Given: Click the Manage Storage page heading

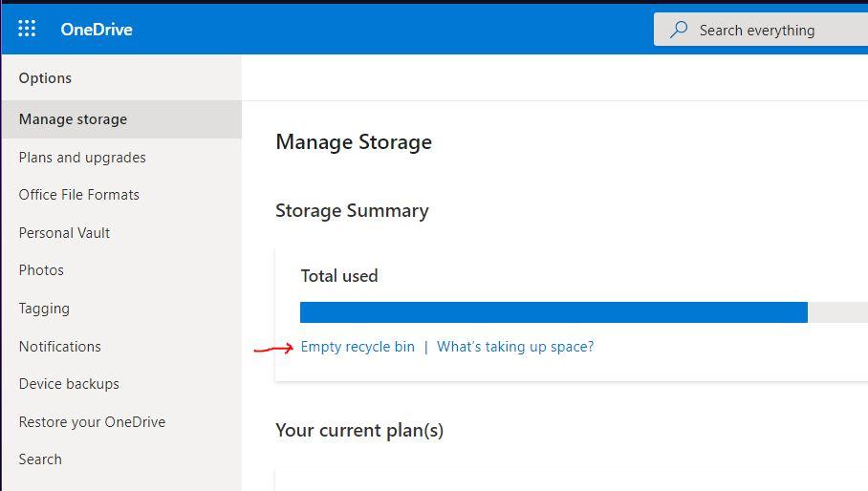Looking at the screenshot, I should point(354,142).
